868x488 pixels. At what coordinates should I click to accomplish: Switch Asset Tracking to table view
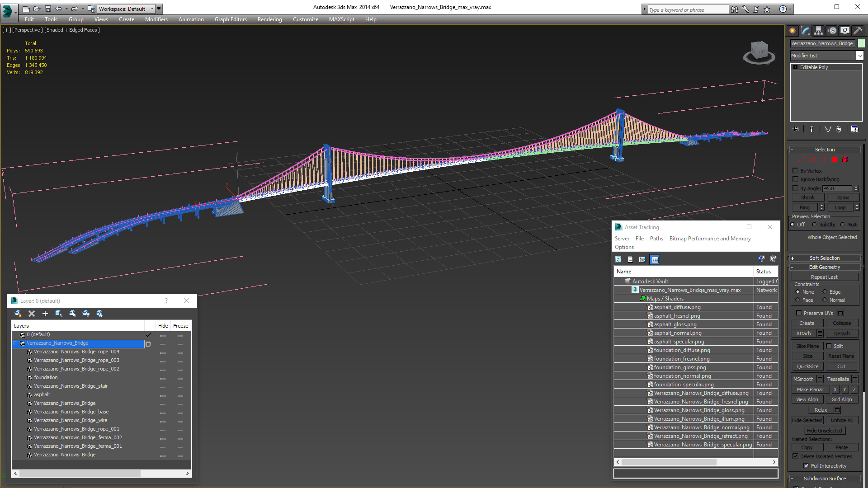[655, 259]
